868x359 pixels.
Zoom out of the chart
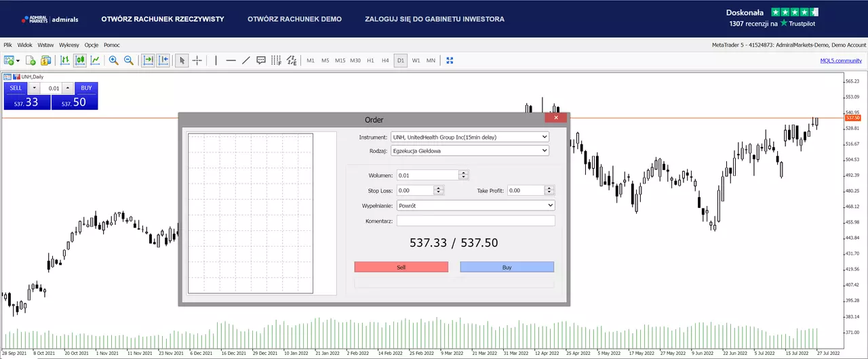tap(128, 60)
